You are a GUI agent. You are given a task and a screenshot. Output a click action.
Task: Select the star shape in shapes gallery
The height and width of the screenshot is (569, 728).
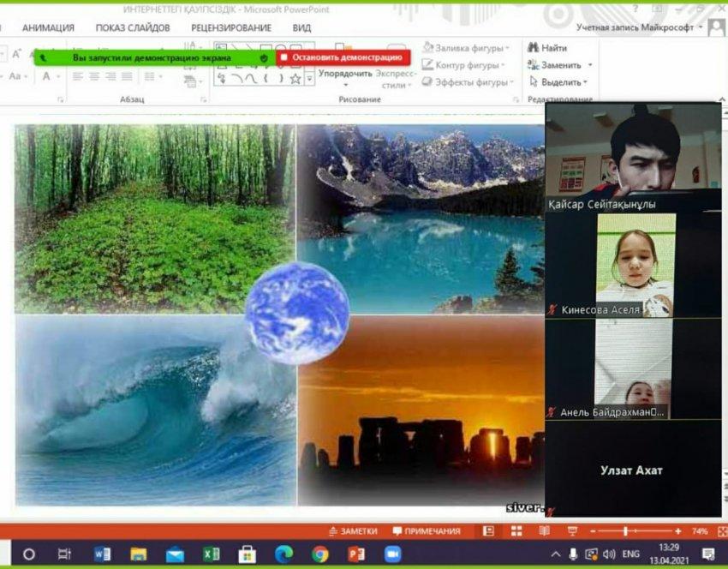click(x=295, y=79)
